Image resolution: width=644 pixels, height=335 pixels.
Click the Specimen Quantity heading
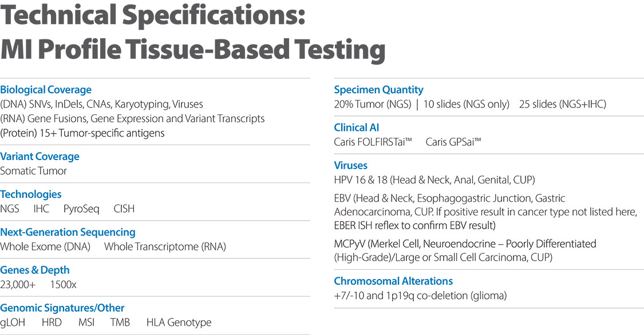378,90
